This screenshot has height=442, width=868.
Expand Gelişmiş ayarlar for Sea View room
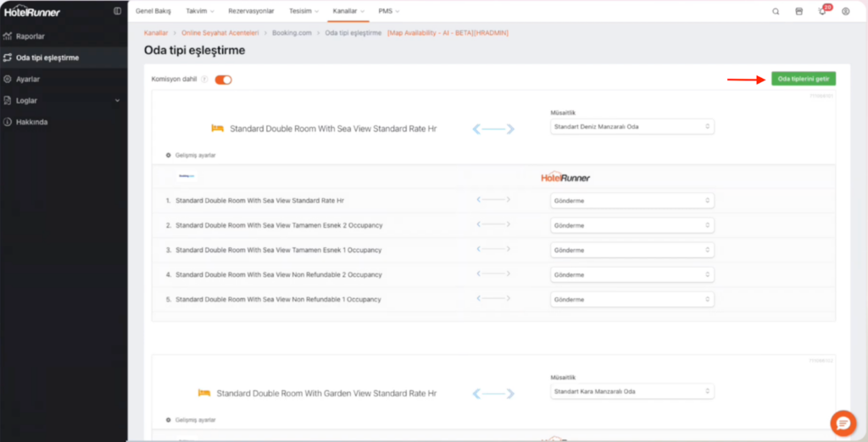tap(191, 156)
